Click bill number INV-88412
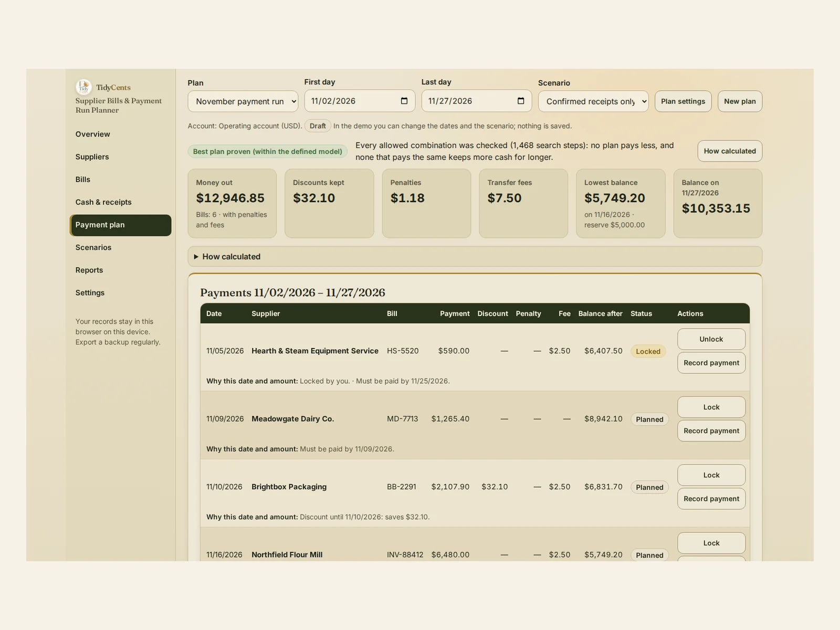Viewport: 840px width, 630px height. 405,555
